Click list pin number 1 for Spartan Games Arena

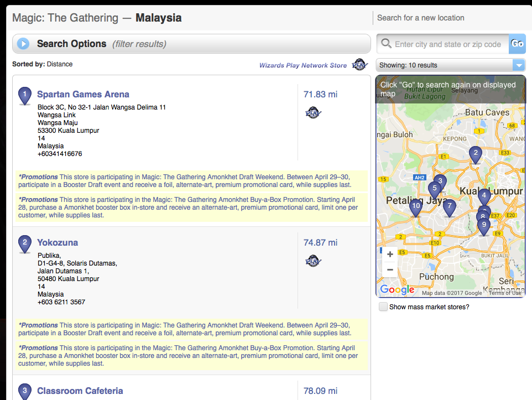coord(25,96)
